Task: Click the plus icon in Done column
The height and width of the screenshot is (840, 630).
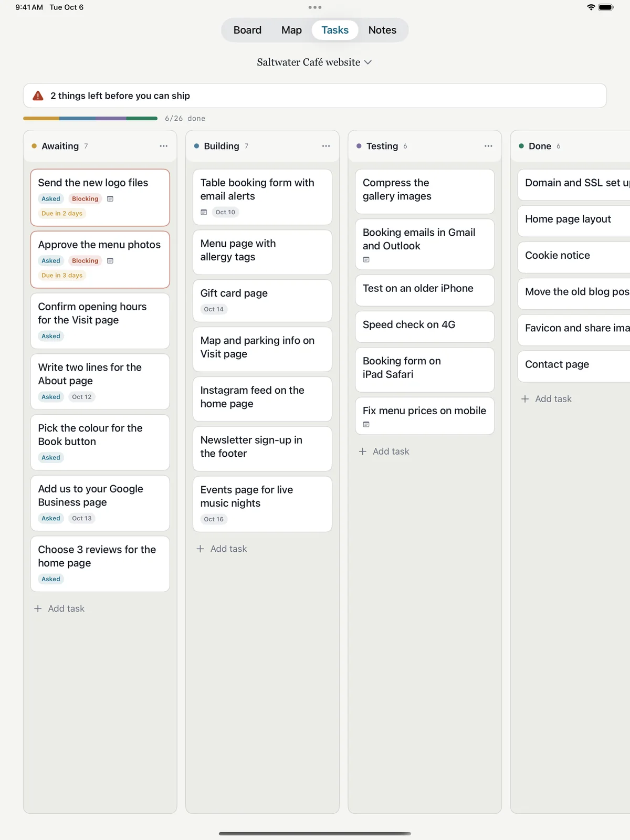Action: (525, 399)
